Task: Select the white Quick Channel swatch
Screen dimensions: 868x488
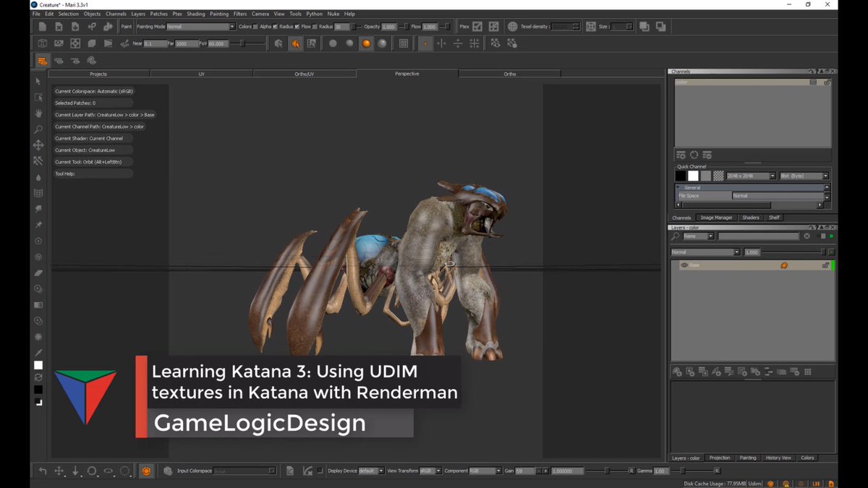Action: coord(693,176)
